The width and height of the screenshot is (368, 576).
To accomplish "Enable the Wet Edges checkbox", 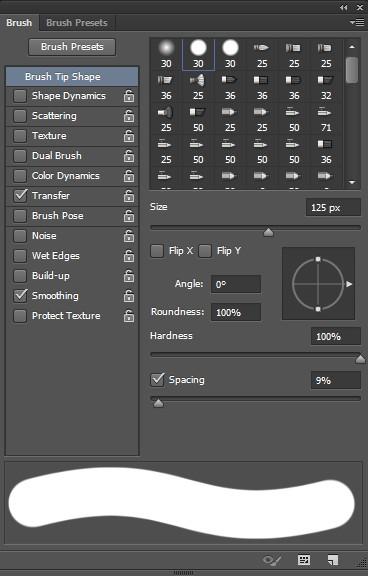I will (x=20, y=256).
